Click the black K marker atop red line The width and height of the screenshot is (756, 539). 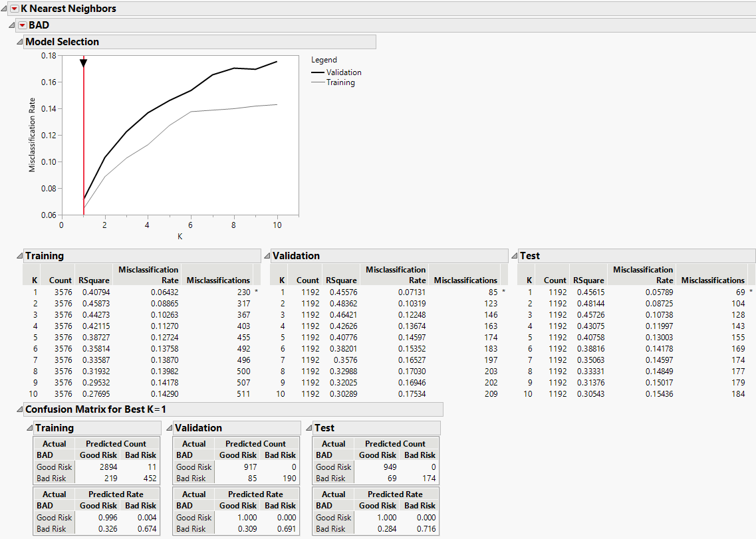click(84, 63)
